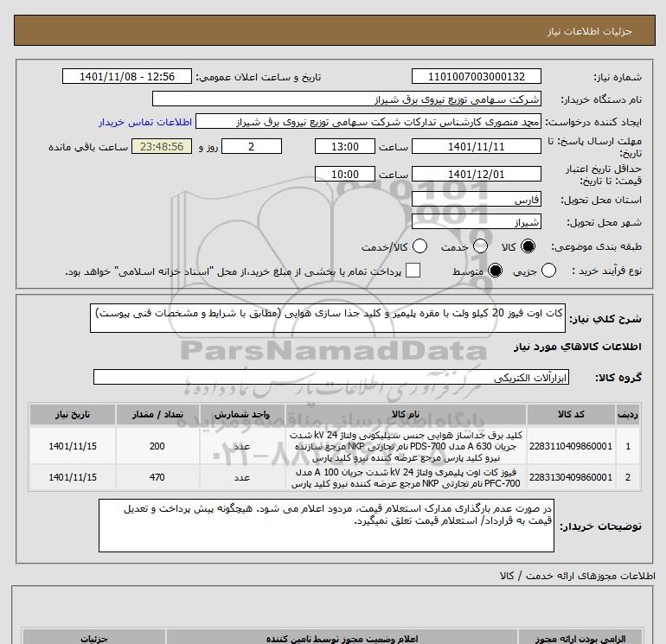This screenshot has width=666, height=644.
Task: Click the گروه کالا field ابزارآلات الکتریکی
Action: [x=331, y=377]
